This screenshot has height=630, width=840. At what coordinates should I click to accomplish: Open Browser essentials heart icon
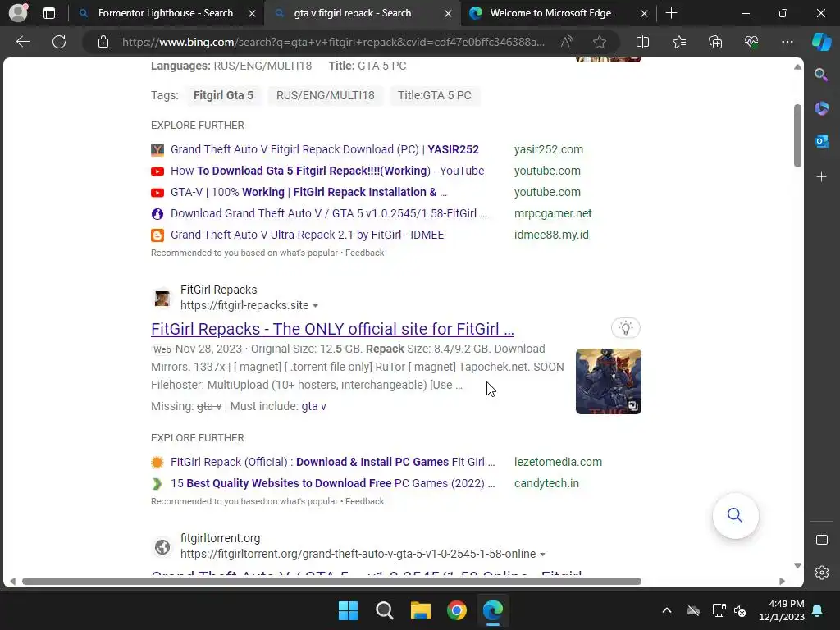click(751, 42)
